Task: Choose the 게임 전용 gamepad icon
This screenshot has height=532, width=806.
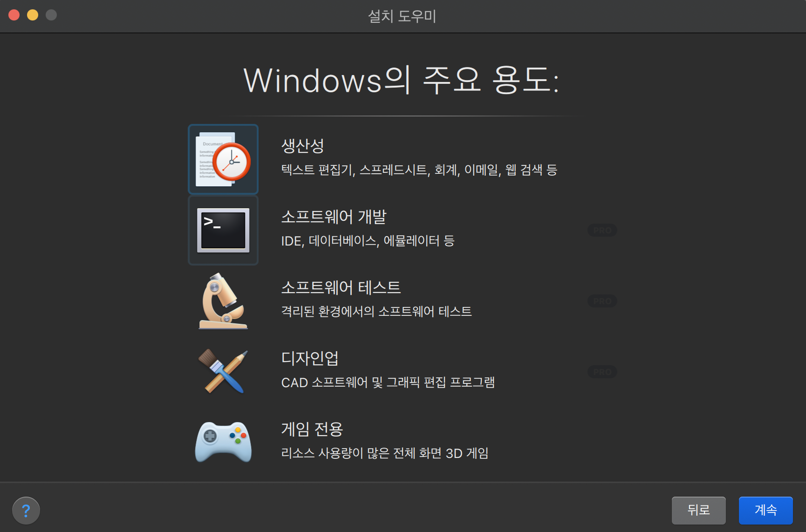Action: tap(223, 442)
